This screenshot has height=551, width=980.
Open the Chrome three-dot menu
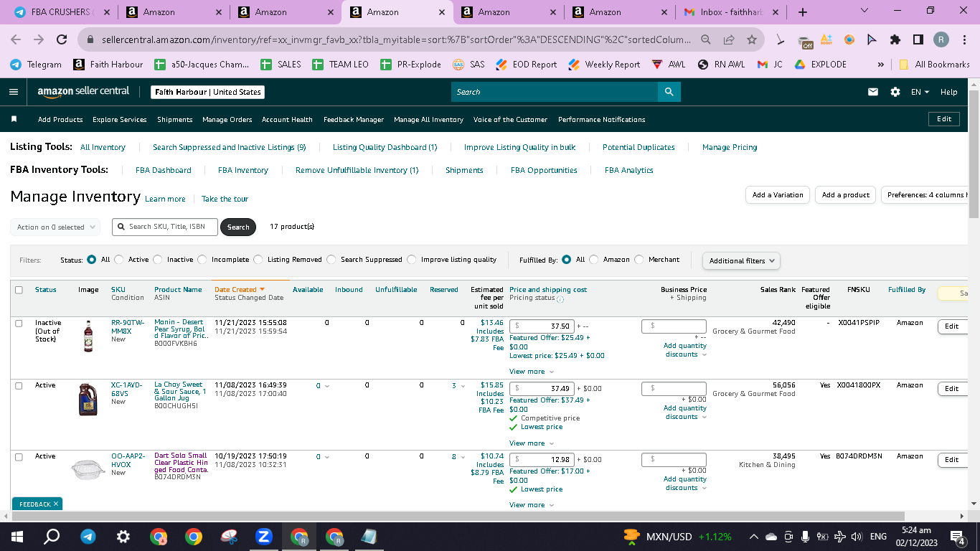pos(963,40)
